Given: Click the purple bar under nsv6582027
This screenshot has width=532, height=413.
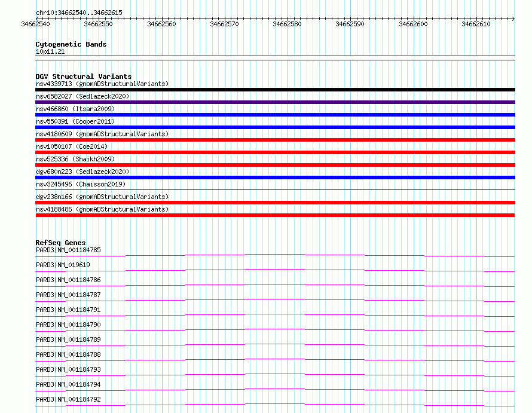Looking at the screenshot, I should pyautogui.click(x=275, y=102).
